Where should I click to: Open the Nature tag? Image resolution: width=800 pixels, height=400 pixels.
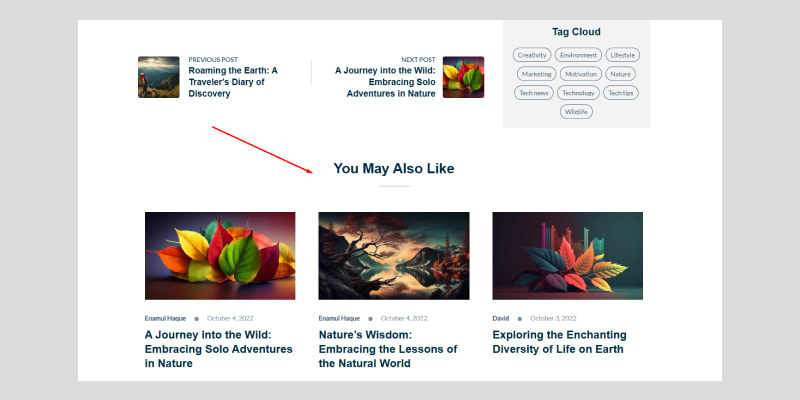[x=620, y=74]
